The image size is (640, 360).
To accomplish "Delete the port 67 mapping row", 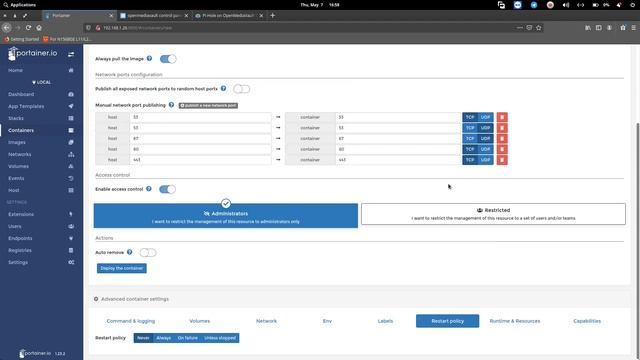I will pos(502,138).
